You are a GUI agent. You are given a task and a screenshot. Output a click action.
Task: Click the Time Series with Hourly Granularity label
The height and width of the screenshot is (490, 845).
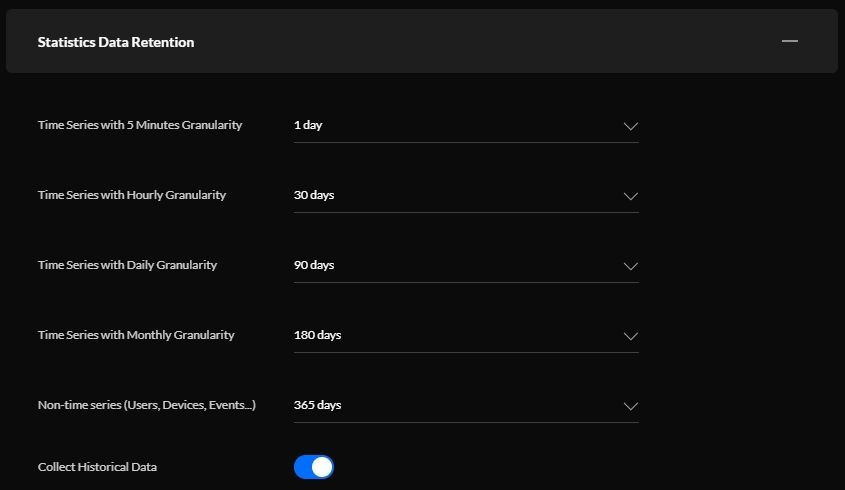click(x=132, y=195)
